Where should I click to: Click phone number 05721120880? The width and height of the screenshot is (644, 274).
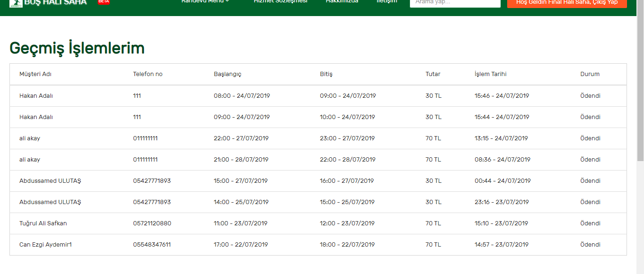152,223
